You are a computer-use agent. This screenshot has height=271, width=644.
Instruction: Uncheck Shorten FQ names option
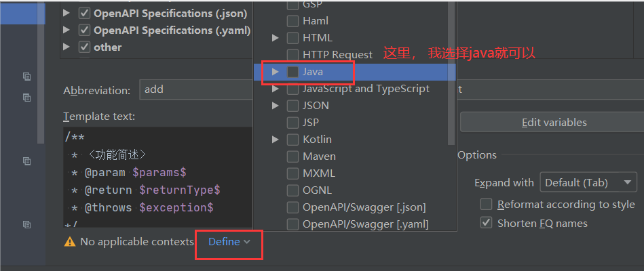click(x=487, y=223)
